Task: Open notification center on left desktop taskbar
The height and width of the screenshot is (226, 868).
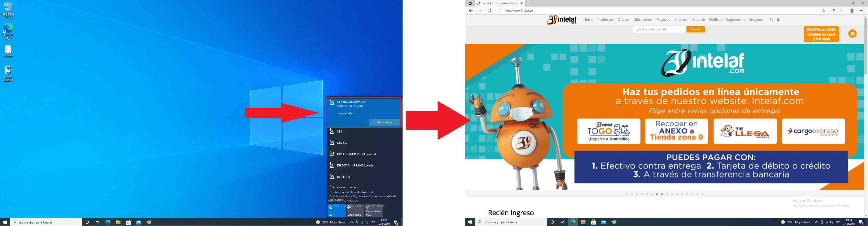Action: point(396,222)
